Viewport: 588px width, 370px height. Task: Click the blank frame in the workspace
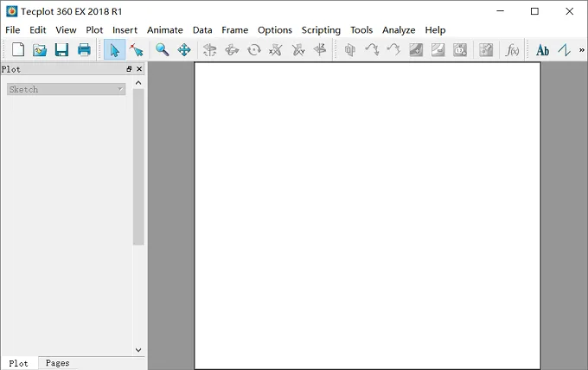(x=367, y=215)
